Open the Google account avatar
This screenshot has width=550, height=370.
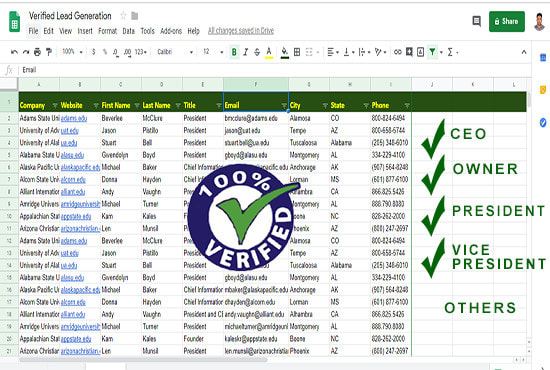(x=540, y=21)
